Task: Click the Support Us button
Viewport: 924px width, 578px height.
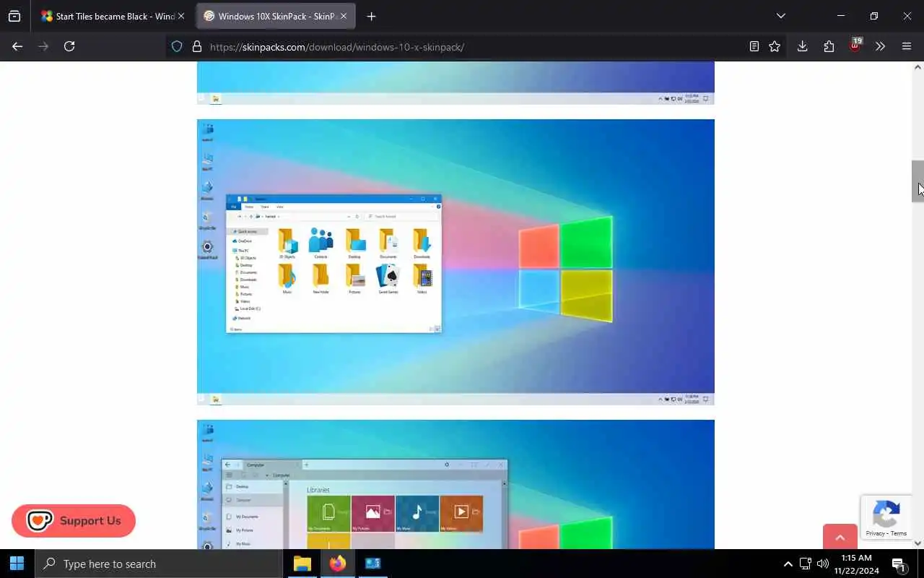Action: coord(74,521)
